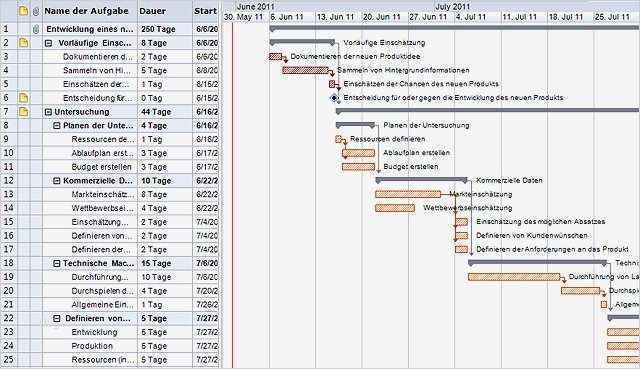Click the 13. Jun 11 week header
640x369 pixels.
tap(336, 17)
